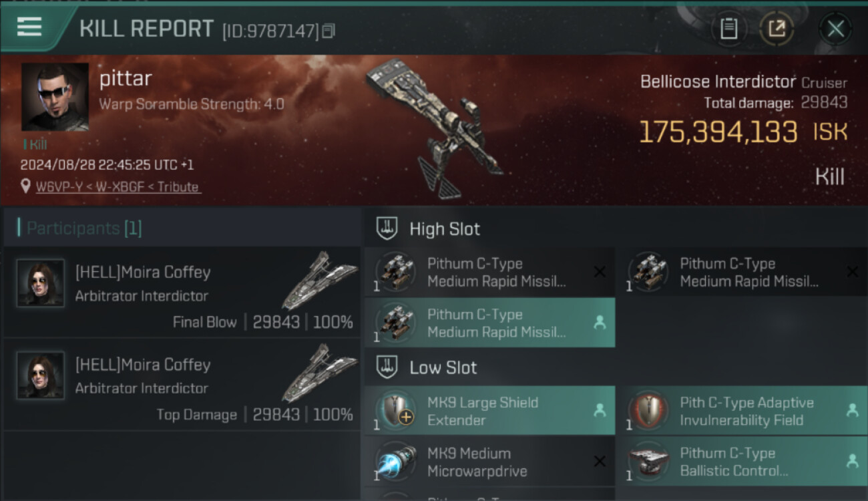This screenshot has width=868, height=501.
Task: Copy the kill report ID
Action: [328, 31]
